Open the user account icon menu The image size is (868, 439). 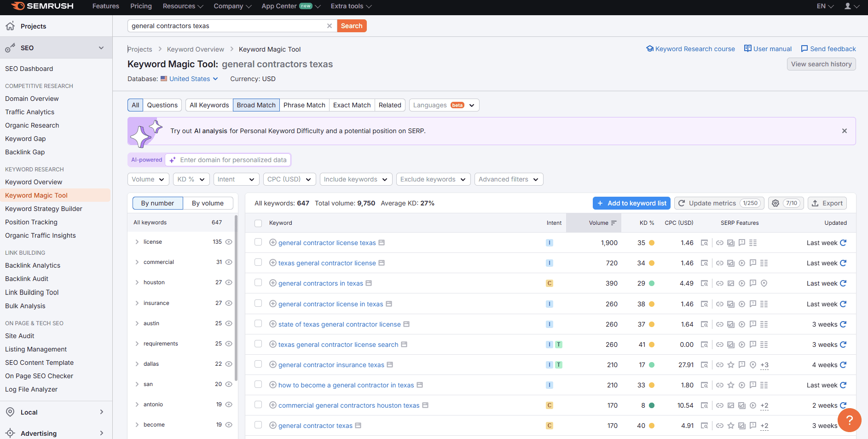pyautogui.click(x=852, y=6)
